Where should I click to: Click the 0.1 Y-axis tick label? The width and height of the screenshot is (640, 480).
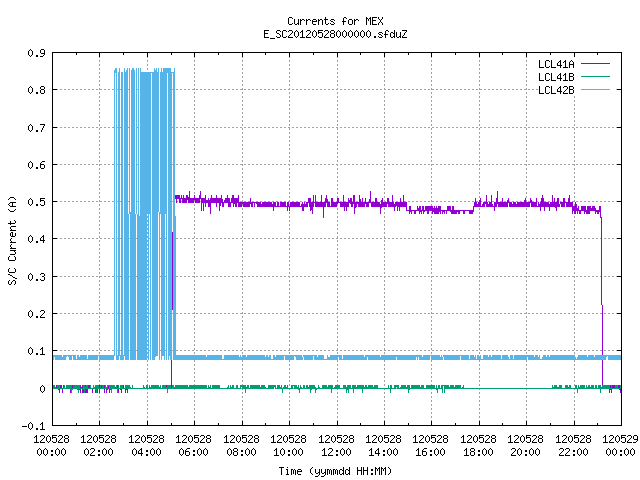coord(36,351)
